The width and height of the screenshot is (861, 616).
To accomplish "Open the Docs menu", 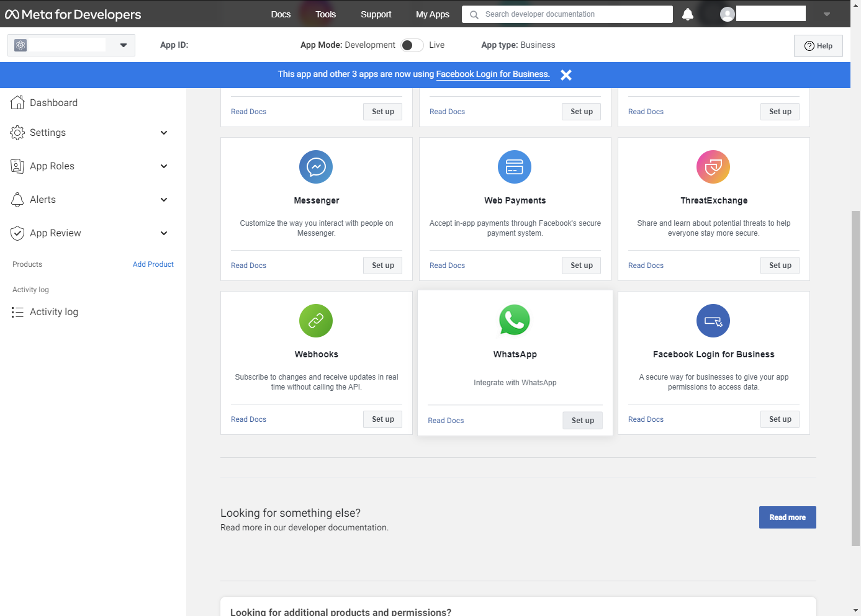I will [281, 14].
